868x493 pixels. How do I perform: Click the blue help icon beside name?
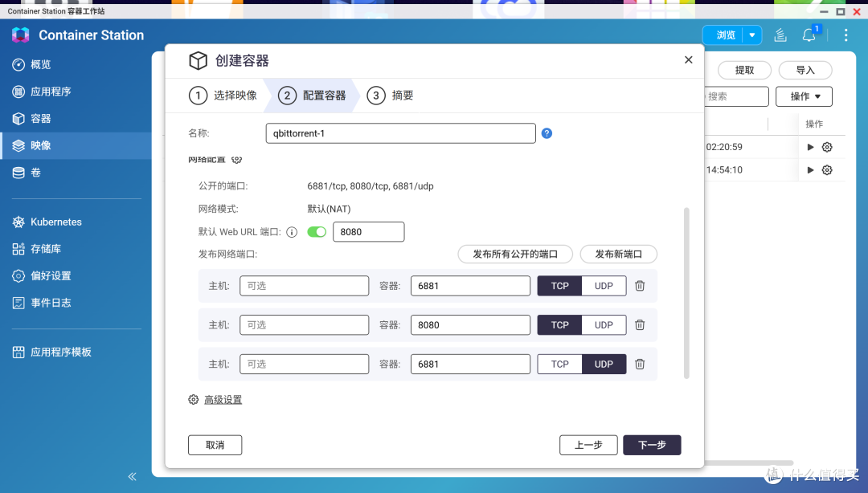(x=547, y=133)
